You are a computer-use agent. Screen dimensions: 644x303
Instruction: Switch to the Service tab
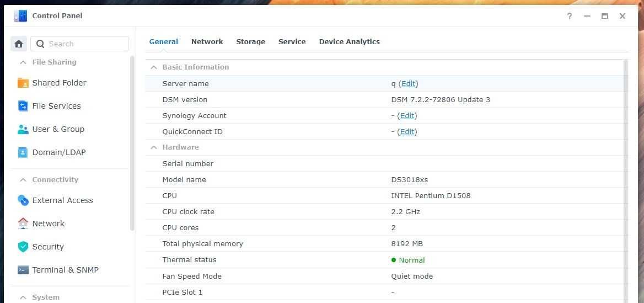tap(292, 41)
